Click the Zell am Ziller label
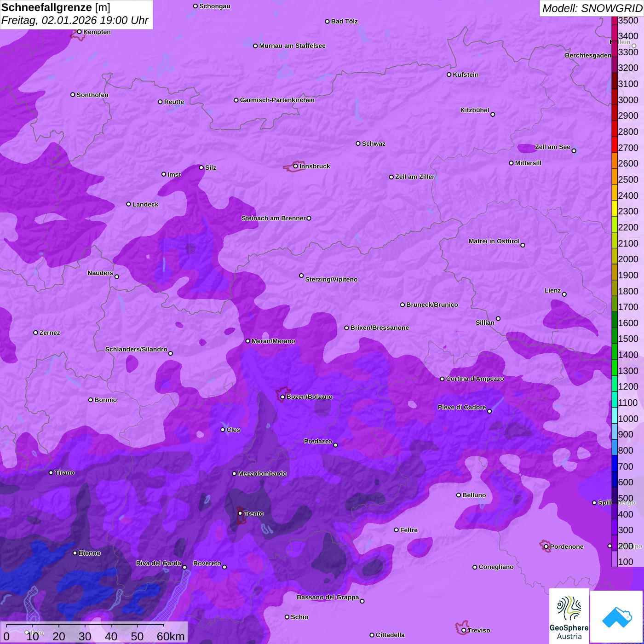Viewport: 644px width, 644px height. (x=414, y=177)
